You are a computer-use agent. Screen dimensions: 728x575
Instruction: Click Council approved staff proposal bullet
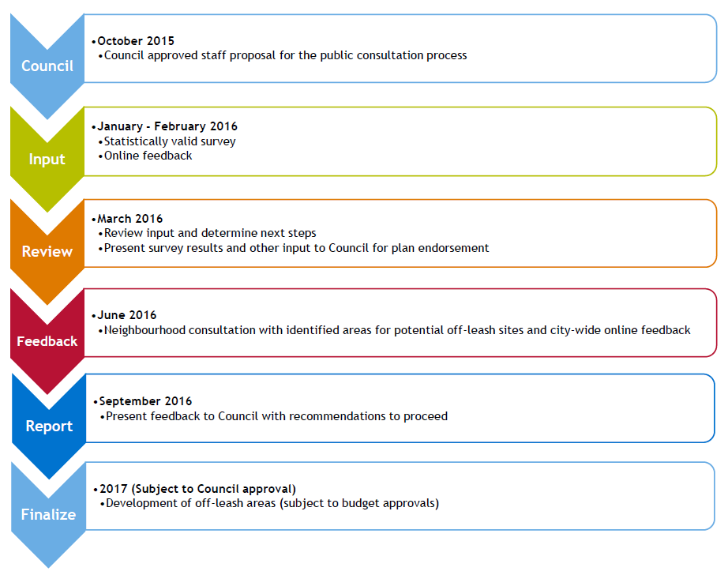click(x=286, y=55)
